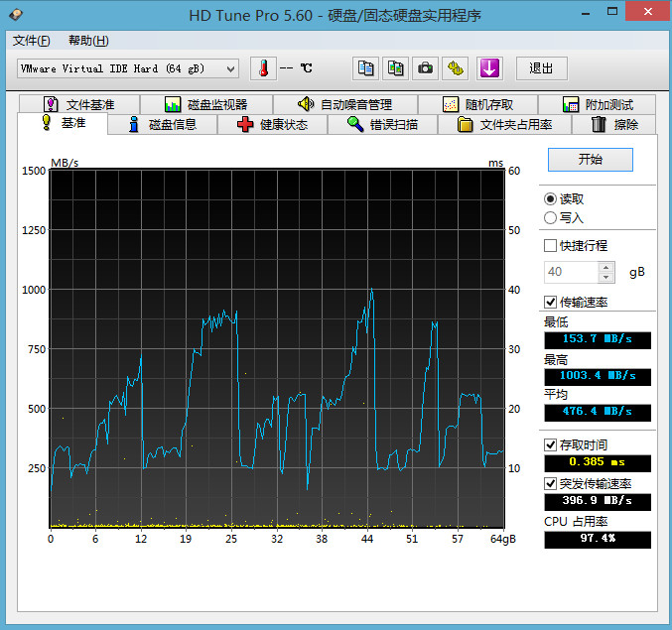Click the short stroke gB input field
This screenshot has height=630, width=672.
pos(572,272)
